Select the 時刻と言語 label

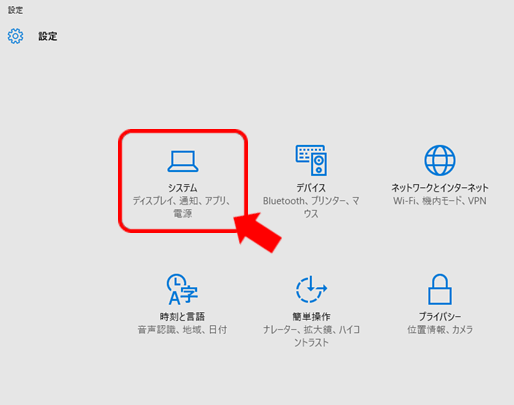[182, 317]
